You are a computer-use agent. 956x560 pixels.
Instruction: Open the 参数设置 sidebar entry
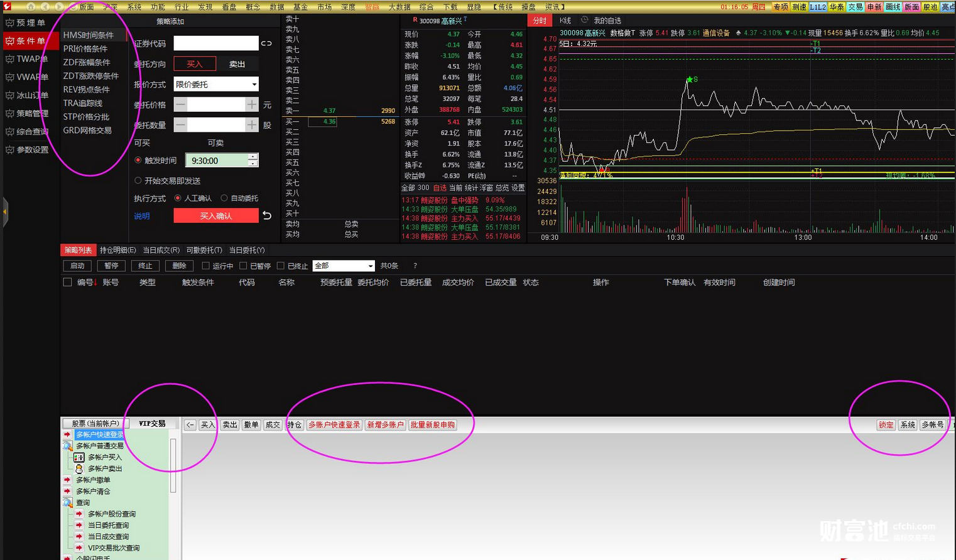pyautogui.click(x=30, y=150)
